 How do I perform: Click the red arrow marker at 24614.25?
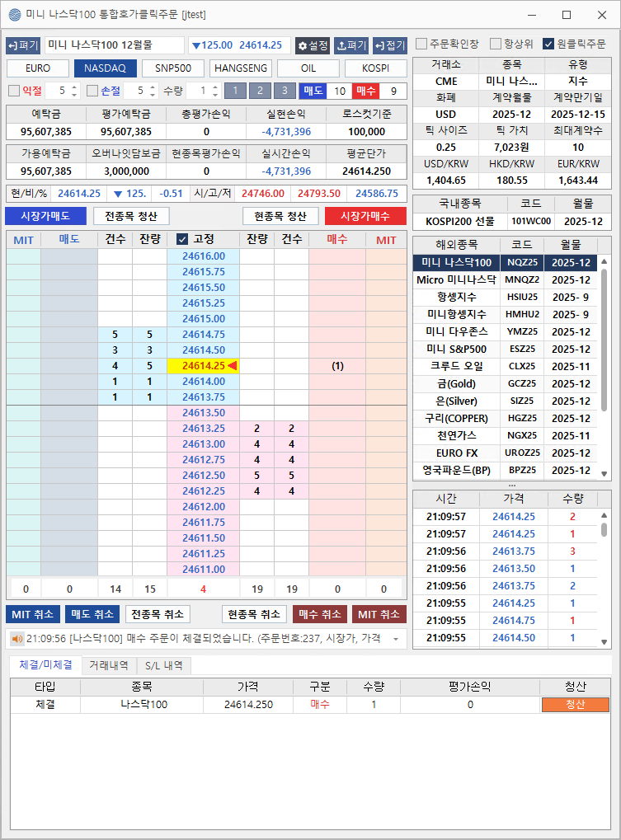[x=233, y=366]
